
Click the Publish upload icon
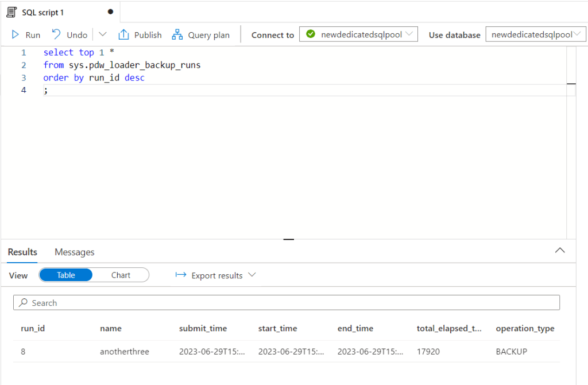(x=123, y=35)
